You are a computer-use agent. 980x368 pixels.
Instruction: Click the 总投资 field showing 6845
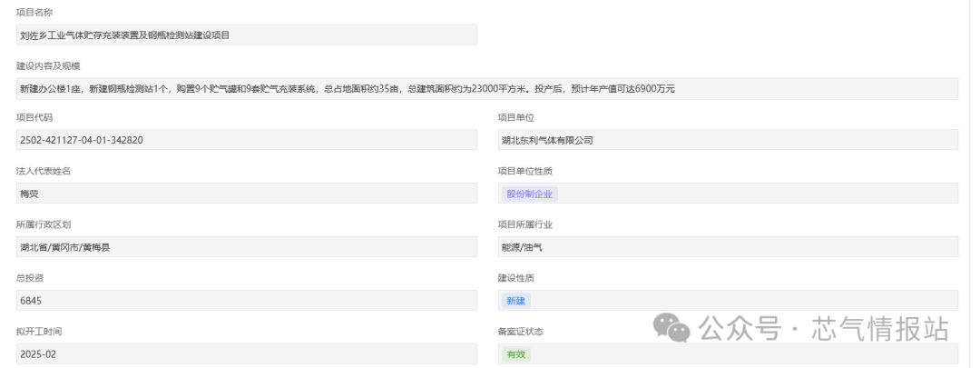(x=246, y=300)
